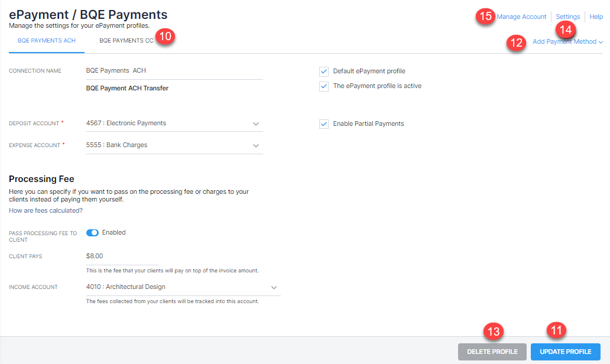Turn off Pass Processing Fee to Client switch
This screenshot has height=364, width=610.
coord(92,233)
